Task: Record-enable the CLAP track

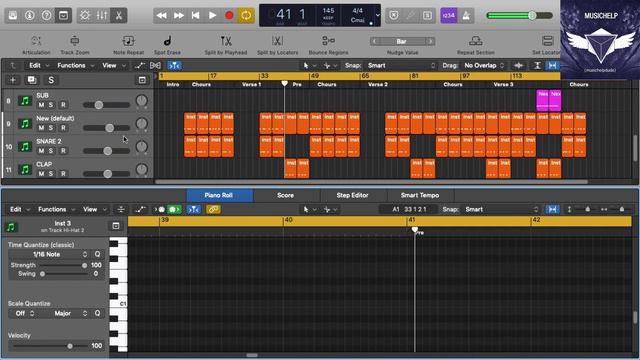Action: point(63,173)
